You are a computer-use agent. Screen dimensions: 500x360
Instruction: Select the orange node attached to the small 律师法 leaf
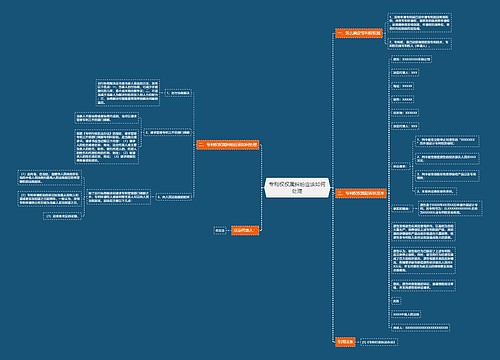[245, 230]
